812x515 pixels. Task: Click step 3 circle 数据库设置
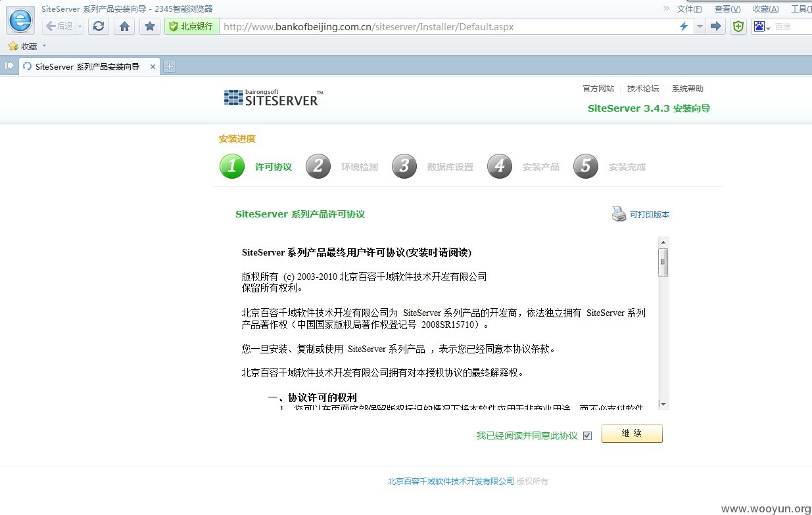404,166
